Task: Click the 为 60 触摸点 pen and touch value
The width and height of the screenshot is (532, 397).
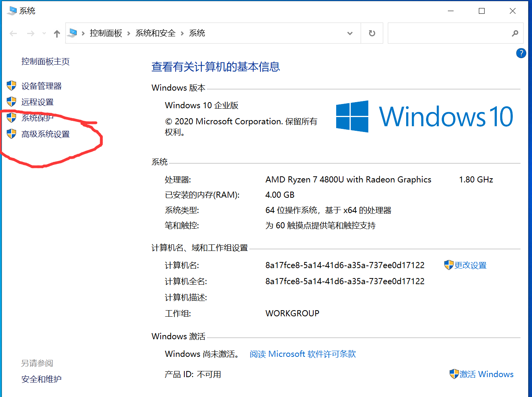Action: point(321,226)
